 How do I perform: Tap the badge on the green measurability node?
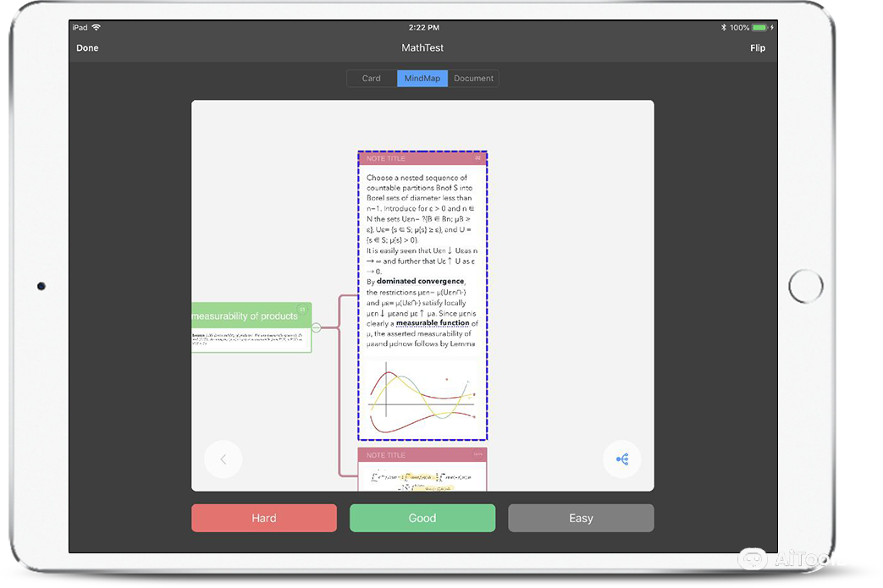302,310
